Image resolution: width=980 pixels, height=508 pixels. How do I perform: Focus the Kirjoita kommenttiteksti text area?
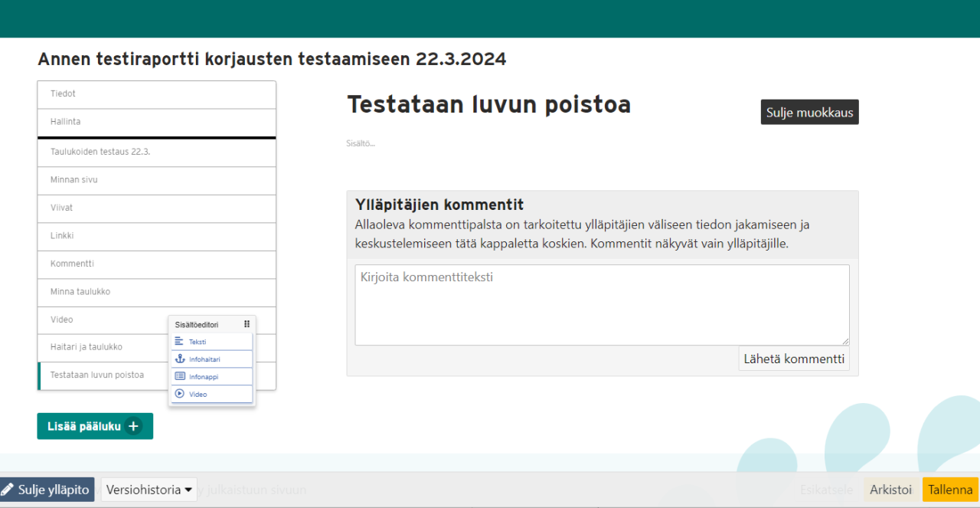point(602,305)
